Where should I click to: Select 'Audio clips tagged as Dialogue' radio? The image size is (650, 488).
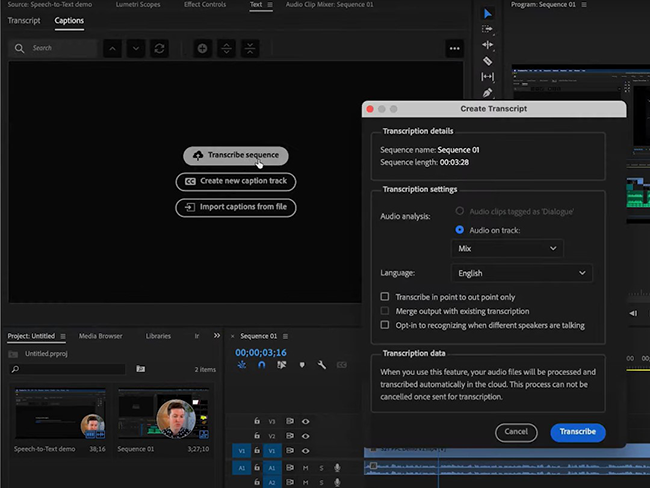(459, 211)
